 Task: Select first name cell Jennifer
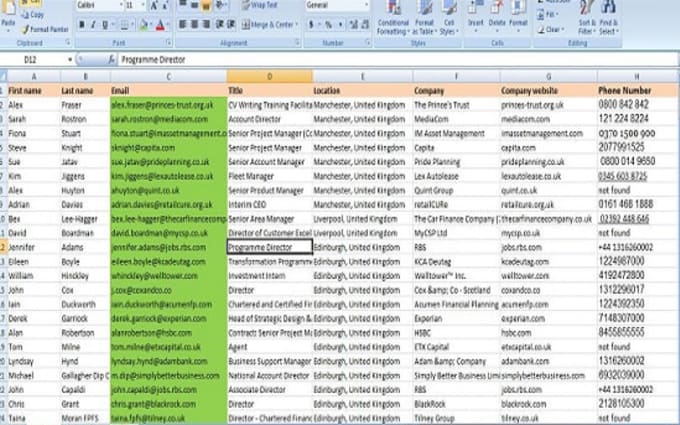tap(34, 247)
